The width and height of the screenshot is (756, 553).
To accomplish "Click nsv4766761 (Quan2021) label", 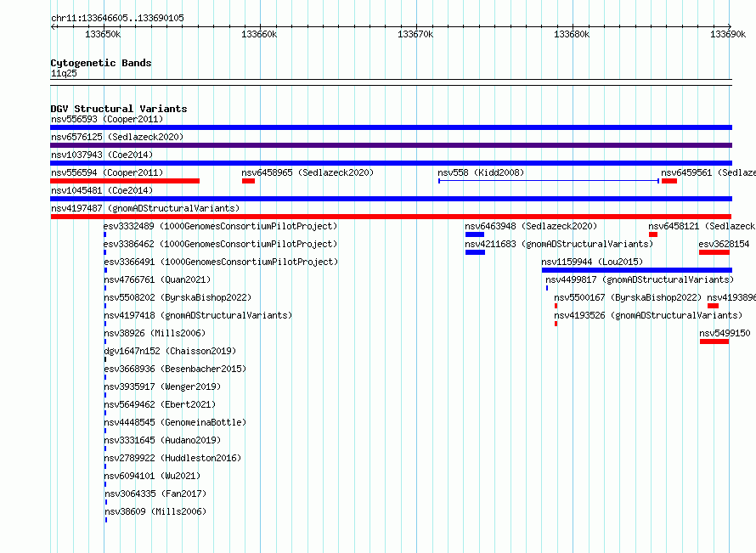I will pyautogui.click(x=157, y=279).
